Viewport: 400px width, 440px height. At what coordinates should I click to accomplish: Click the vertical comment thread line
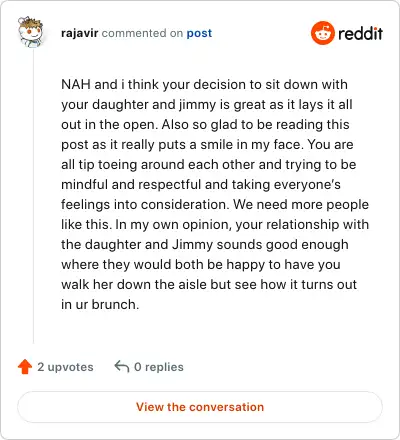click(x=33, y=197)
